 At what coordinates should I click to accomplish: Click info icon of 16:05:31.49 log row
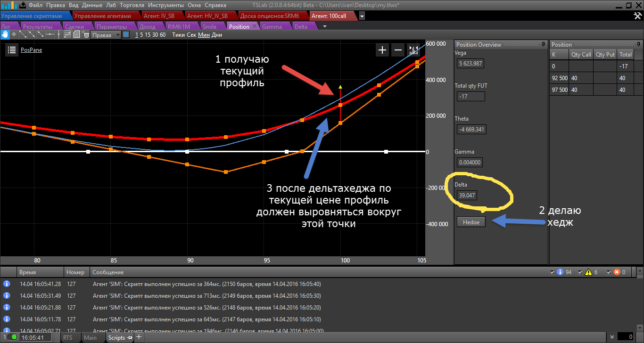7,295
